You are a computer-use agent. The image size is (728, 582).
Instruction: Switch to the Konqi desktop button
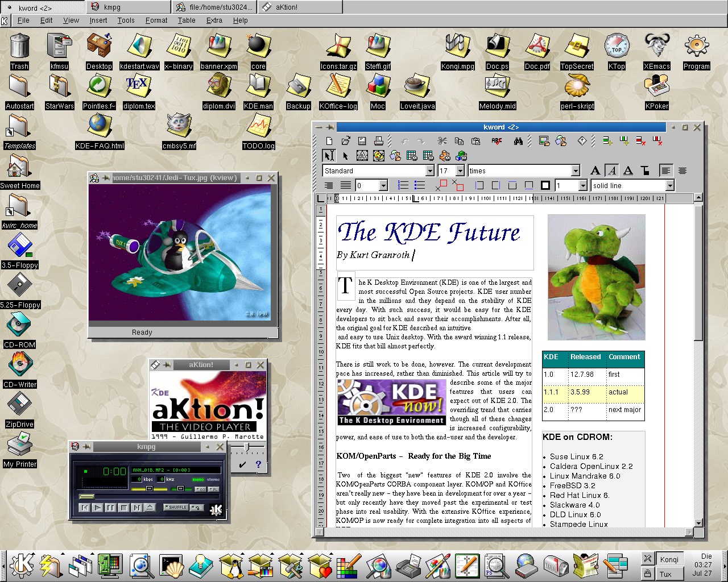[x=669, y=559]
